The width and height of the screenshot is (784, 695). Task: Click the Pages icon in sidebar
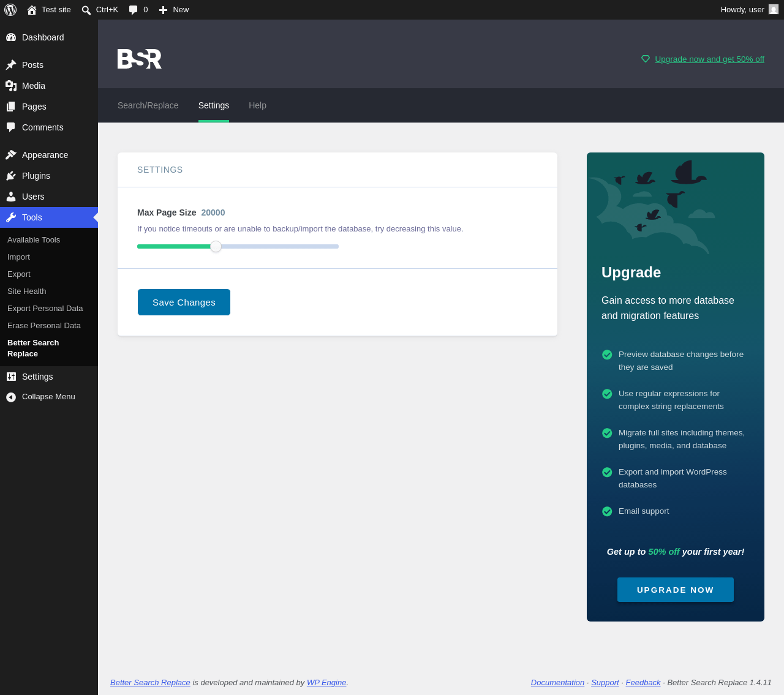11,107
